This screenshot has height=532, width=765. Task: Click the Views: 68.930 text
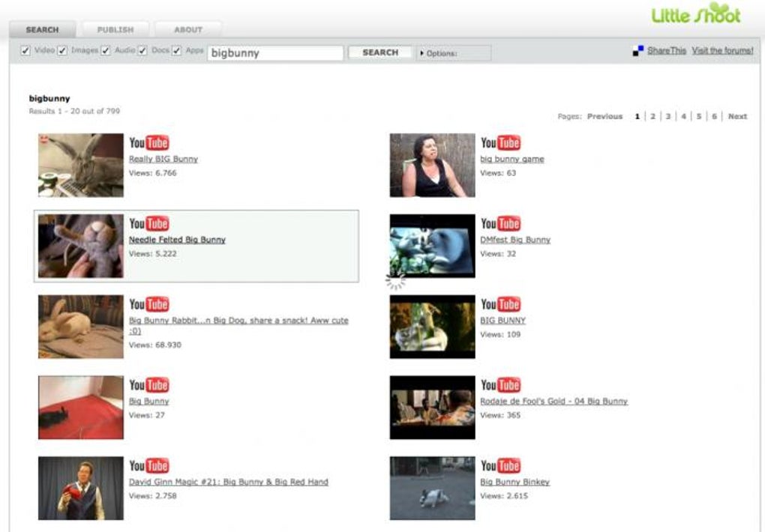tap(154, 345)
